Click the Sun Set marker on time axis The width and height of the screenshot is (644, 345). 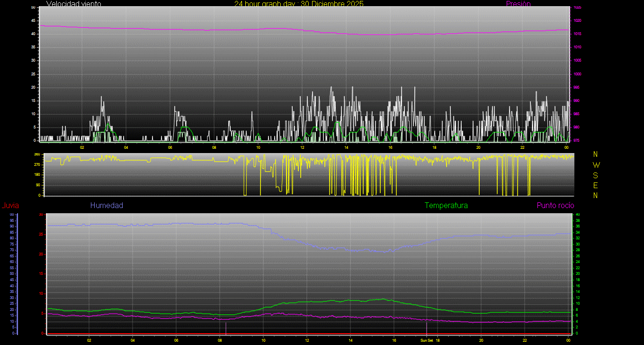tap(427, 340)
